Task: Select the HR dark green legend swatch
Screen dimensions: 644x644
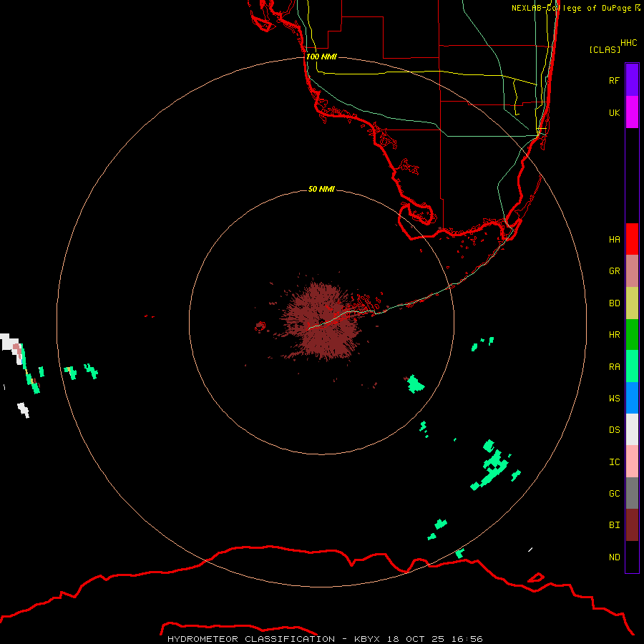Action: tap(632, 335)
